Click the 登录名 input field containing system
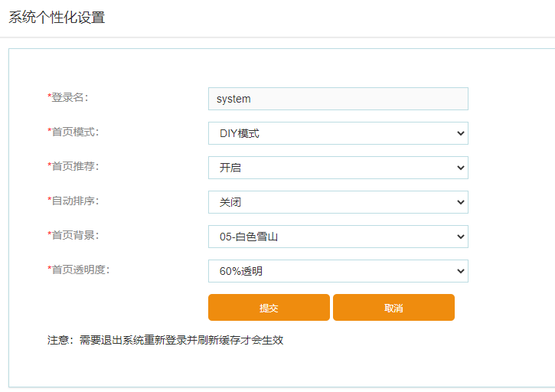This screenshot has height=392, width=555. (338, 99)
